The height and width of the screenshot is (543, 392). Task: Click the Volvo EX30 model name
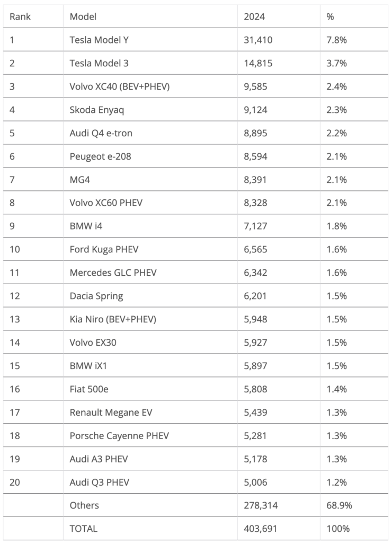(x=93, y=343)
